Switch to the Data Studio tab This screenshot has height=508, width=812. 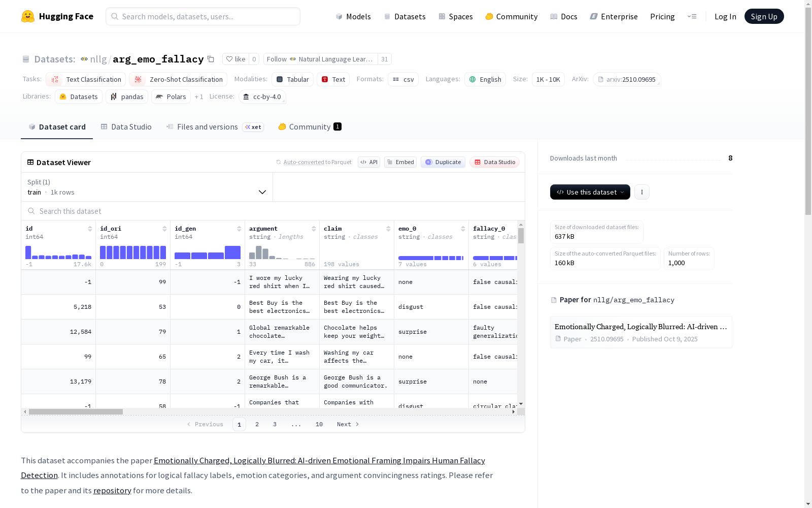click(x=126, y=127)
